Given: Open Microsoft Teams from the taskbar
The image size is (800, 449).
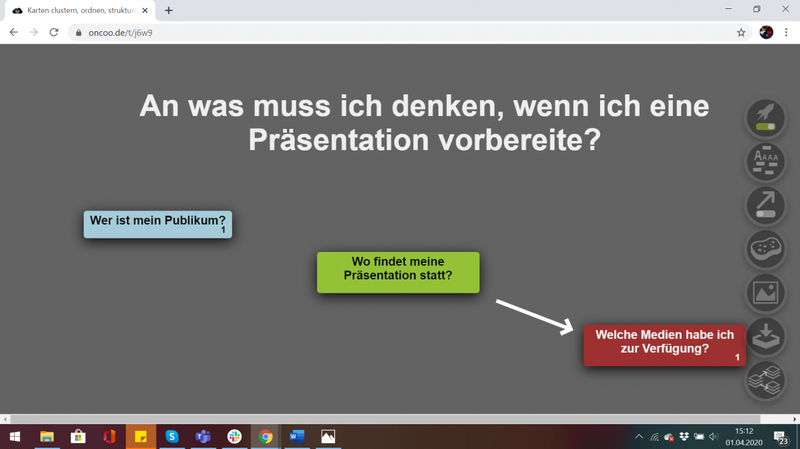Looking at the screenshot, I should point(203,437).
